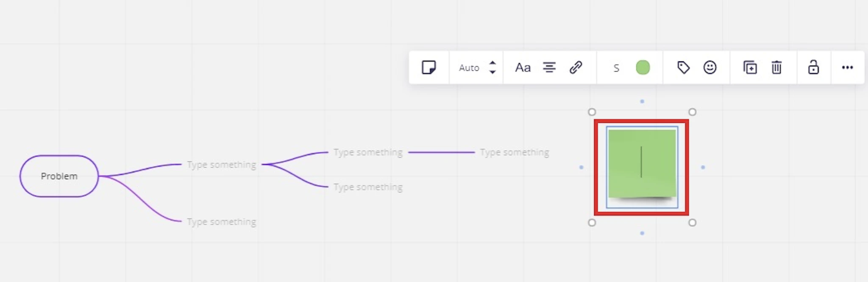The height and width of the screenshot is (282, 868).
Task: Add a tag using the tag icon
Action: (683, 68)
